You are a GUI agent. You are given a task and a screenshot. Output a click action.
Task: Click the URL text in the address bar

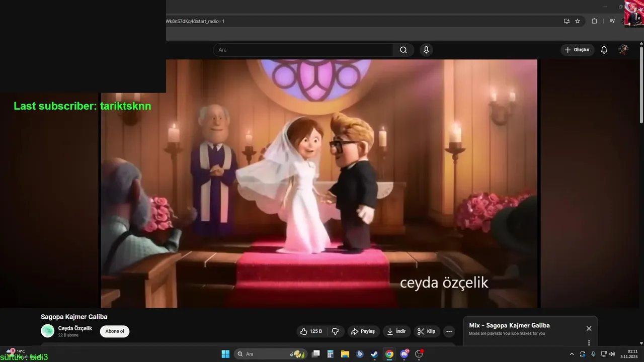[195, 21]
